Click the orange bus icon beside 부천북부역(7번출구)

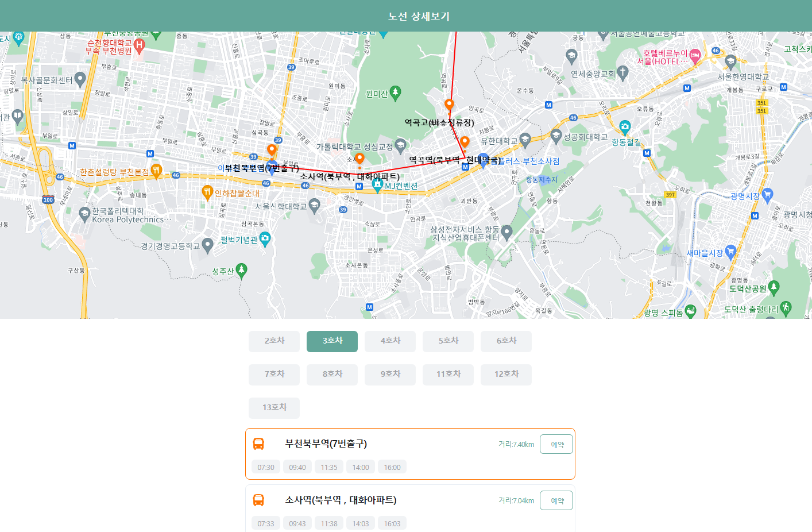pos(258,444)
